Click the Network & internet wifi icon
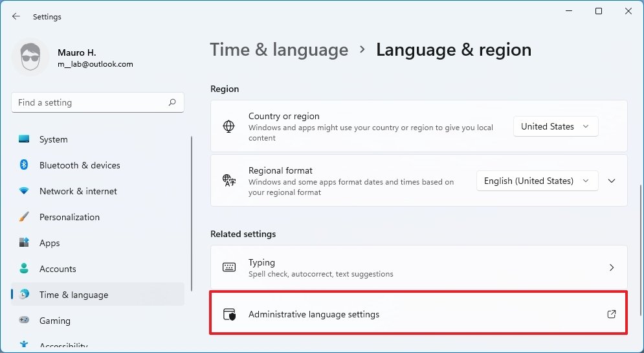 [25, 191]
